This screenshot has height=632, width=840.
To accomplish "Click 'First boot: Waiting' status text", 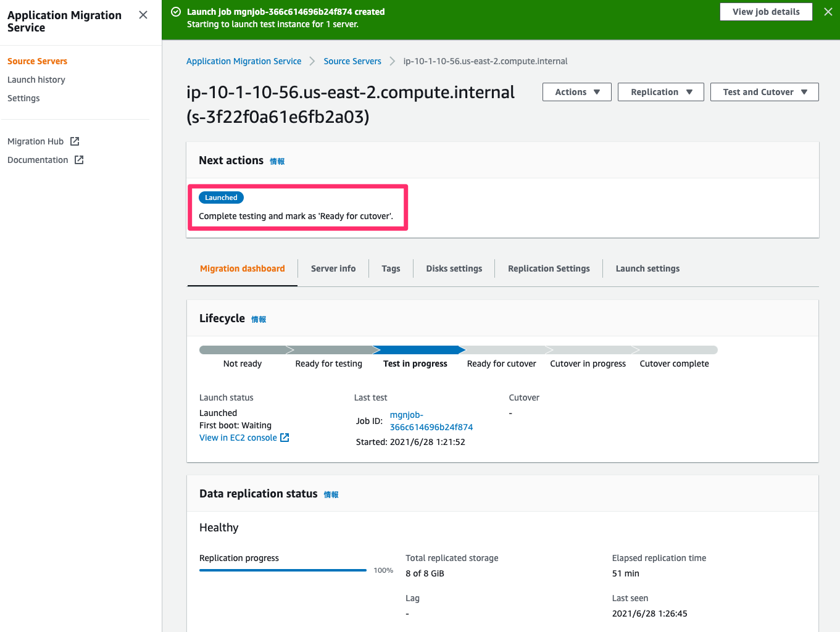I will click(235, 425).
